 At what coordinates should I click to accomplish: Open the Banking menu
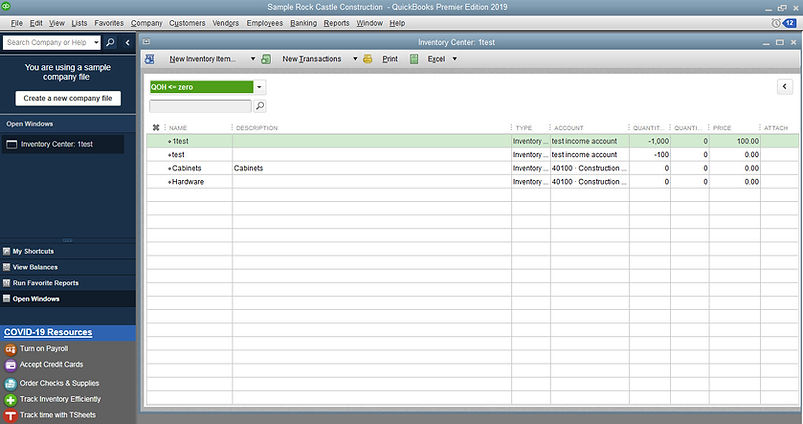303,23
